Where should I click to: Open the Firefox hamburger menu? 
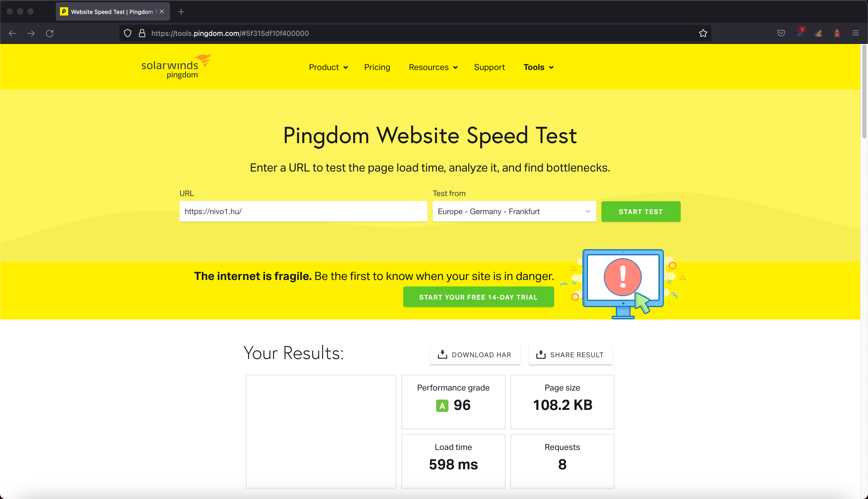[x=855, y=33]
